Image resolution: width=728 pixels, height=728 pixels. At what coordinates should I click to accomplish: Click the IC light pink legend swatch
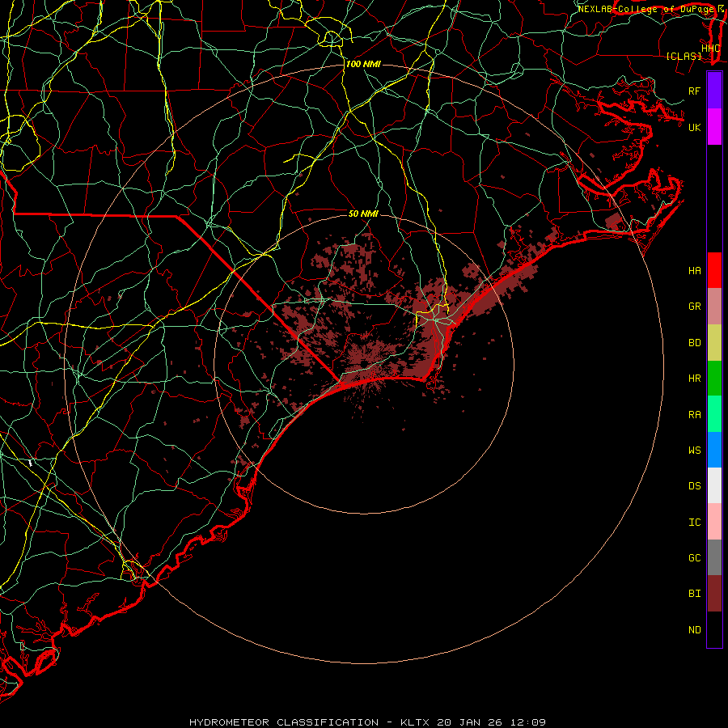coord(714,522)
